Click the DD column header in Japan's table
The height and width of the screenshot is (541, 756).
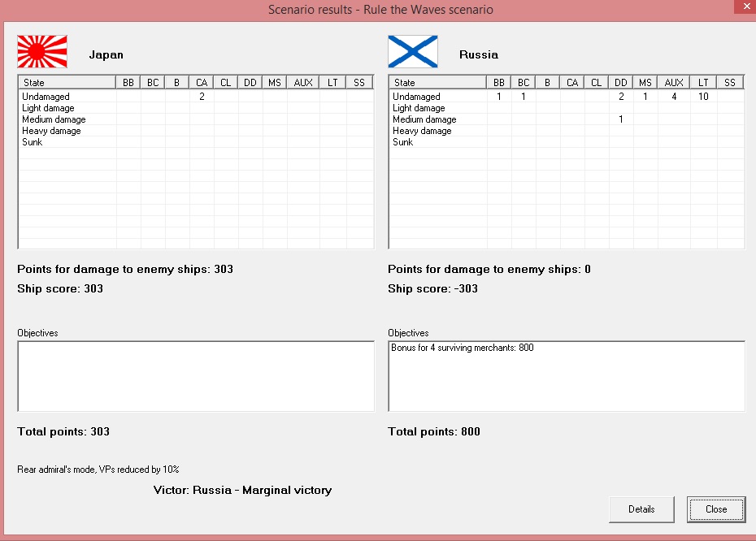pos(250,82)
